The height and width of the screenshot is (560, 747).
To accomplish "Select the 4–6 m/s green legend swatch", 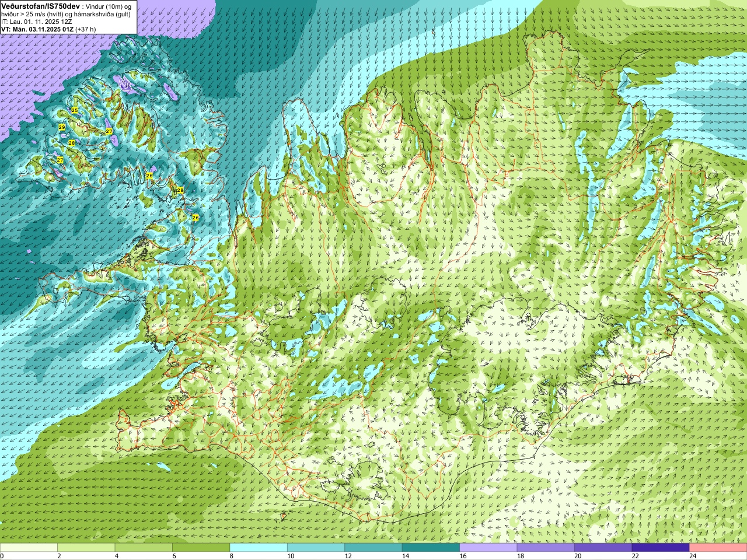I will pyautogui.click(x=144, y=548).
